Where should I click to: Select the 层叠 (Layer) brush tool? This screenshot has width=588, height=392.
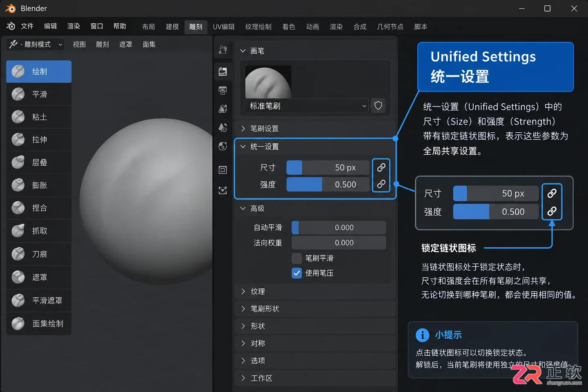point(39,163)
